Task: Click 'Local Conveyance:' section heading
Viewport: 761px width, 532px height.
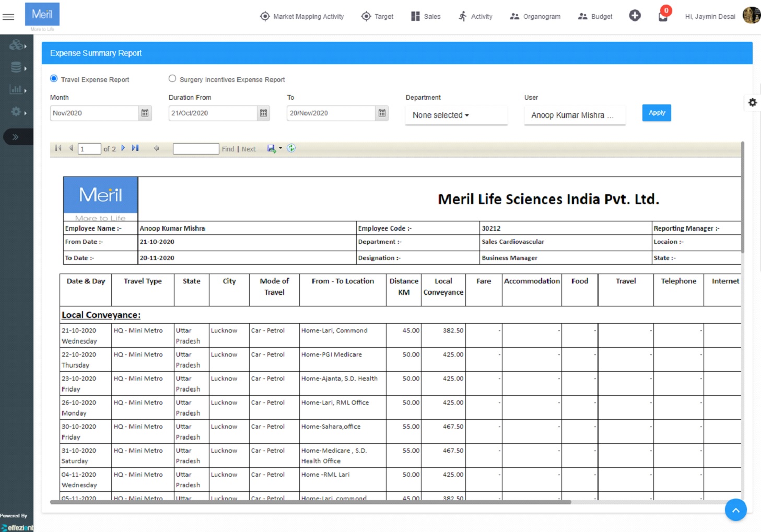Action: (101, 315)
